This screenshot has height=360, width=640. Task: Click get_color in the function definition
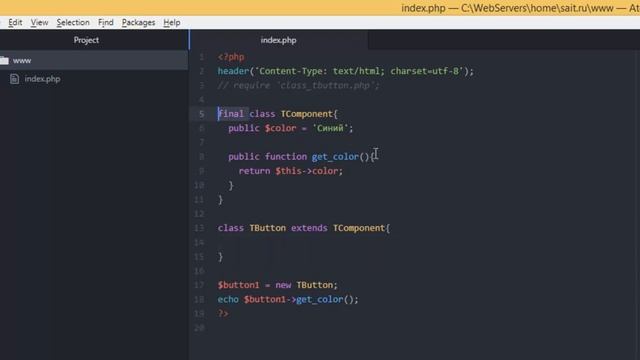coord(335,157)
